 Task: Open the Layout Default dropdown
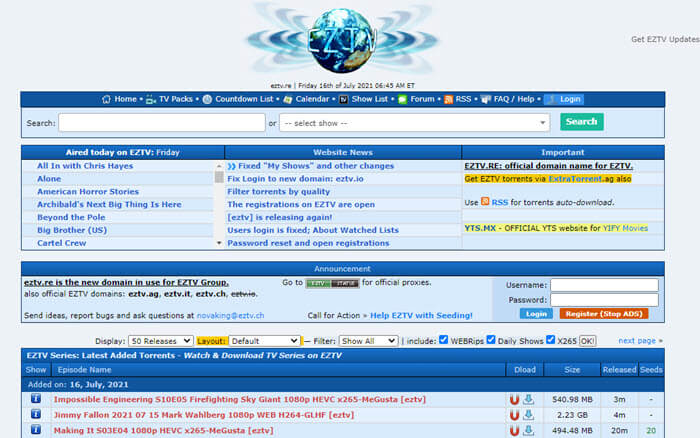[x=264, y=341]
